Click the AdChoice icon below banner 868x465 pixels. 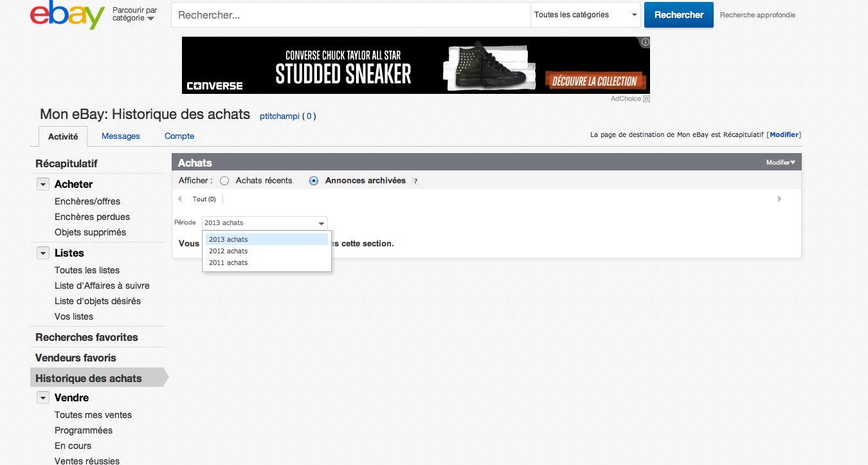point(646,99)
